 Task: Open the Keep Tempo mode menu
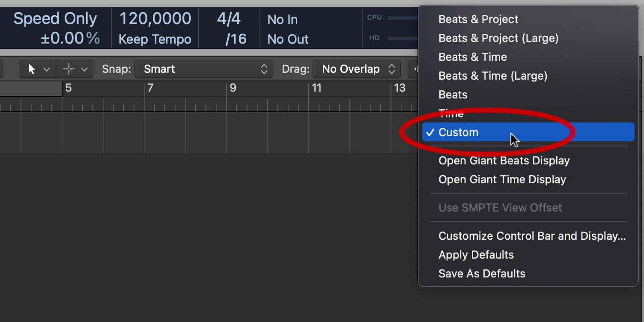tap(155, 39)
